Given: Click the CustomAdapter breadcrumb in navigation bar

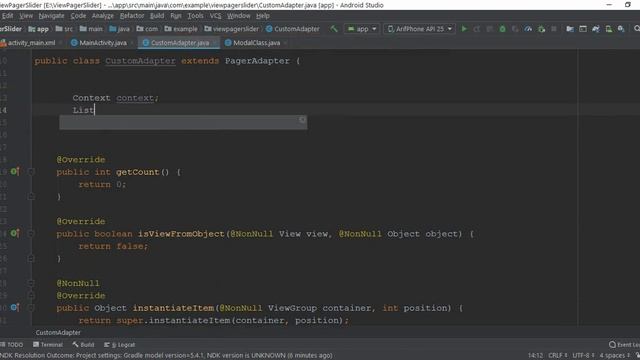Looking at the screenshot, I should click(293, 29).
